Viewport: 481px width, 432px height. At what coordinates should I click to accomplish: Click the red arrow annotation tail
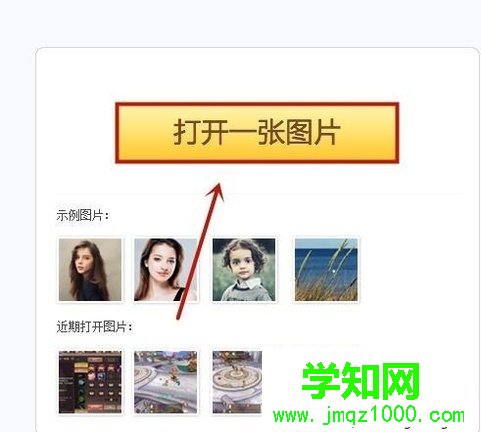178,316
